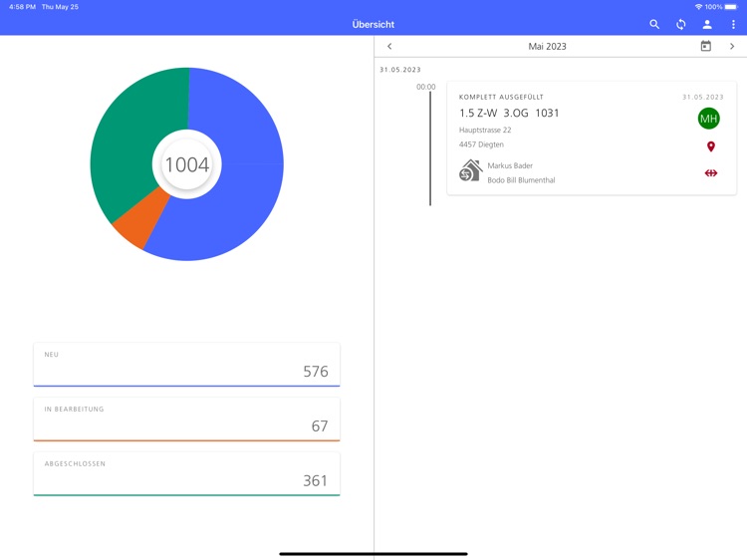Select the Neu card showing 576

click(187, 365)
